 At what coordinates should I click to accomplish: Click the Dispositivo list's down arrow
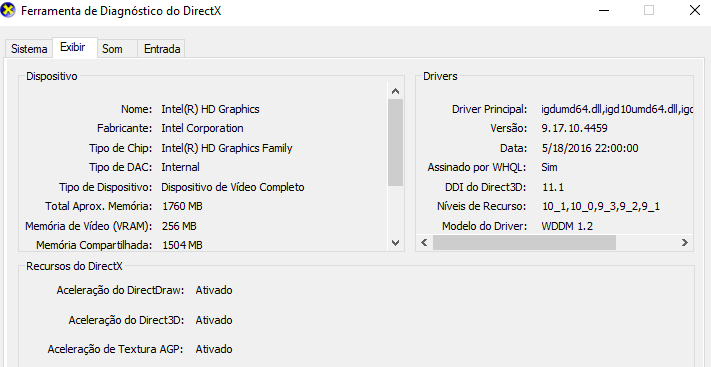click(395, 243)
